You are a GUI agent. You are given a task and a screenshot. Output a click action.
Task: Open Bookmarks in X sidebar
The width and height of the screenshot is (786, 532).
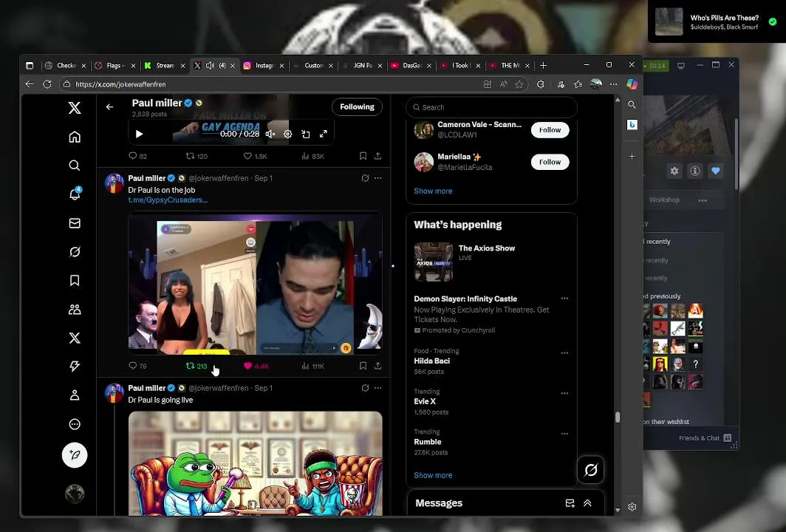(75, 280)
